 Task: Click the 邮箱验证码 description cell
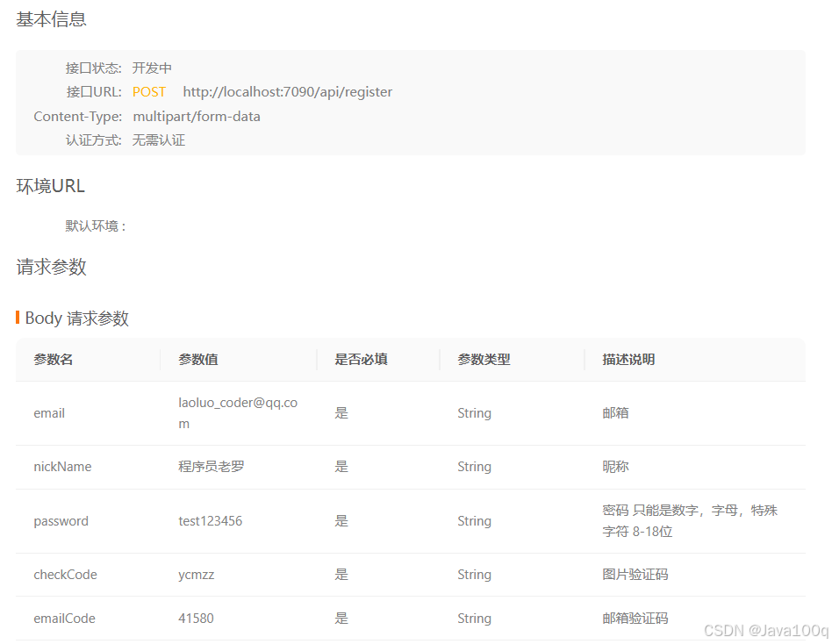pos(635,619)
